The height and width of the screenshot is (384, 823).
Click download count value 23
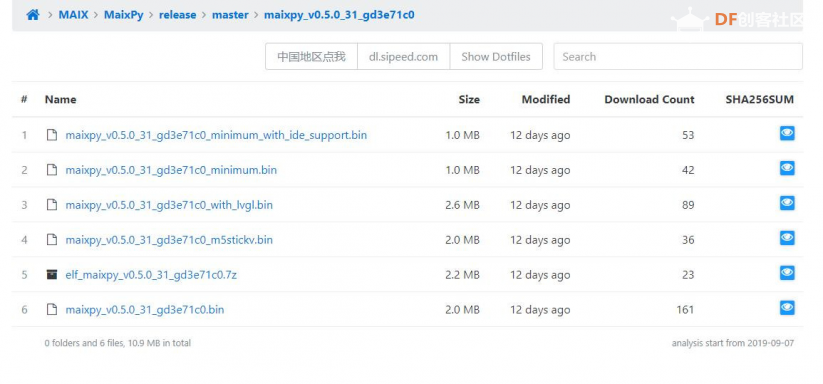coord(688,275)
